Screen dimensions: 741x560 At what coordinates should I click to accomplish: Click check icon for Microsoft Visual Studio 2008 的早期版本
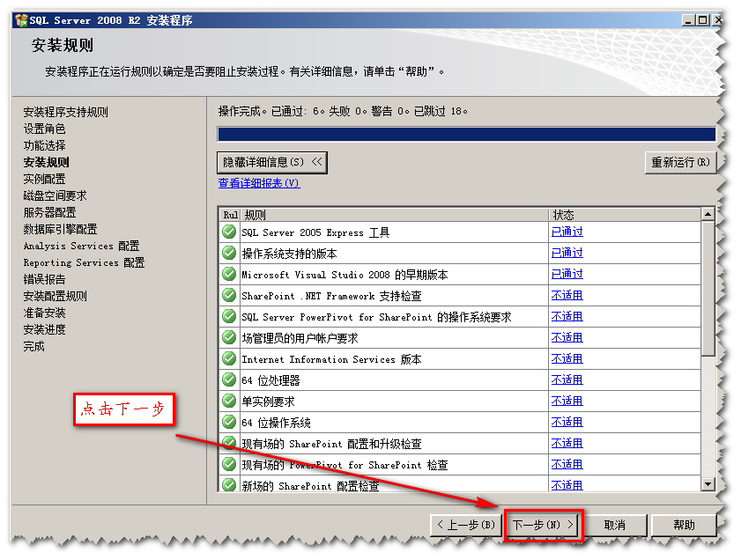pos(229,275)
